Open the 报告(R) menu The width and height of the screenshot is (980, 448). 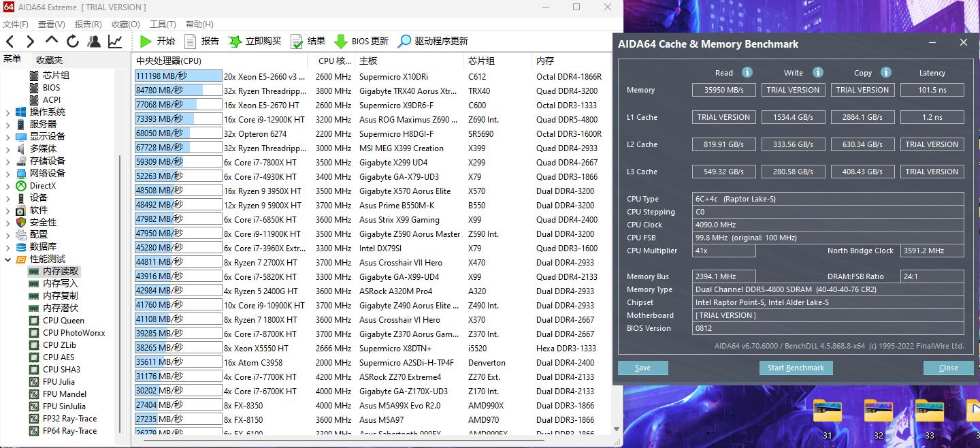pyautogui.click(x=88, y=24)
